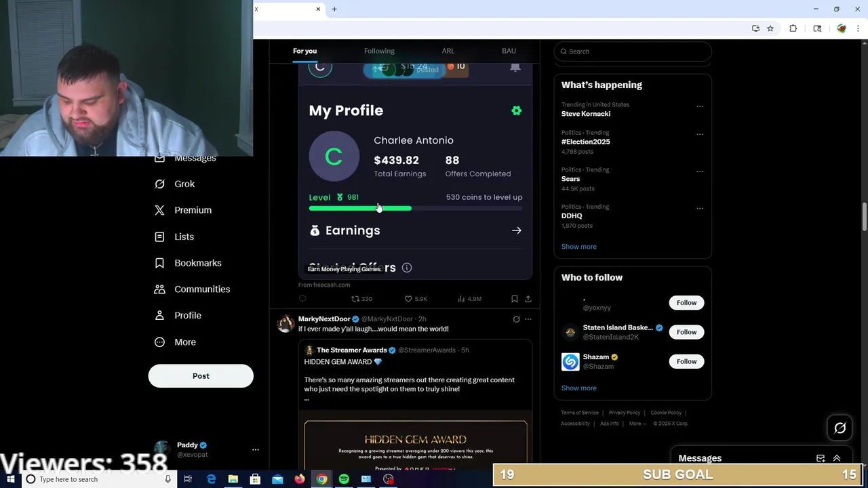Open Bookmarks in the sidebar
The height and width of the screenshot is (488, 868).
click(188, 263)
